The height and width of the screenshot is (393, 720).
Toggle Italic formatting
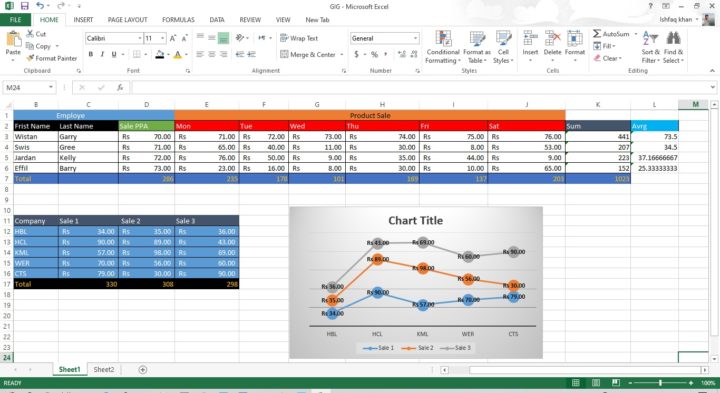(x=102, y=54)
